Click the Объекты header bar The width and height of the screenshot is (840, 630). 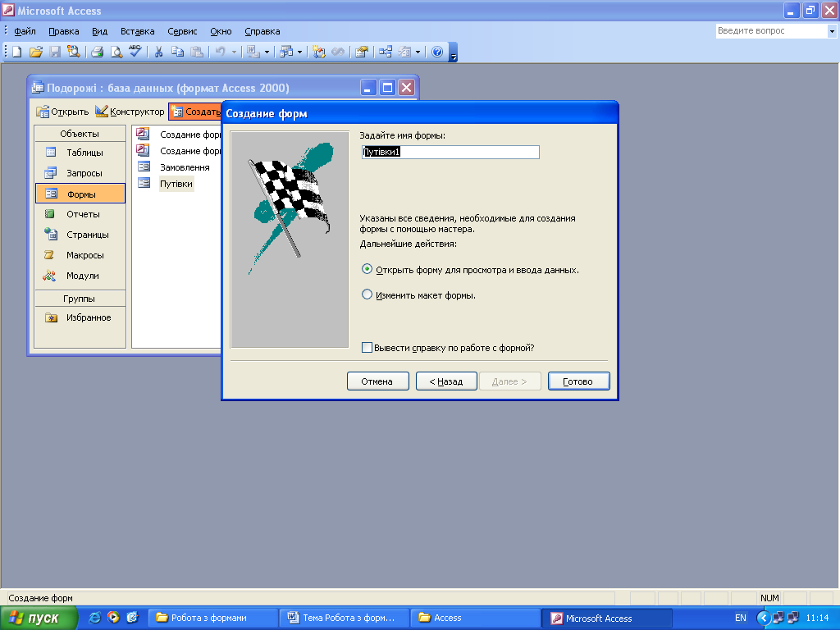coord(80,134)
